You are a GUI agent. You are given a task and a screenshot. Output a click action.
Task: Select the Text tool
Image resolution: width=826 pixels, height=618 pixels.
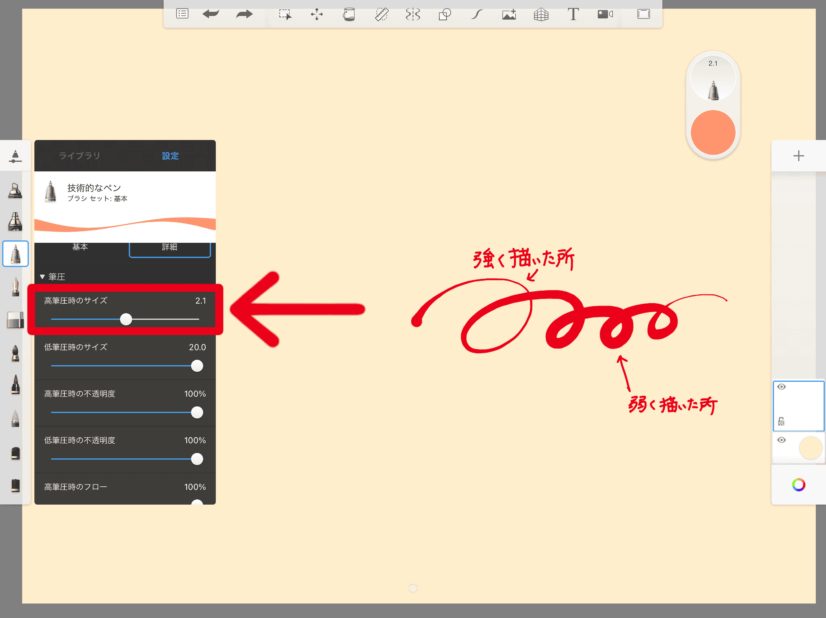pyautogui.click(x=573, y=14)
